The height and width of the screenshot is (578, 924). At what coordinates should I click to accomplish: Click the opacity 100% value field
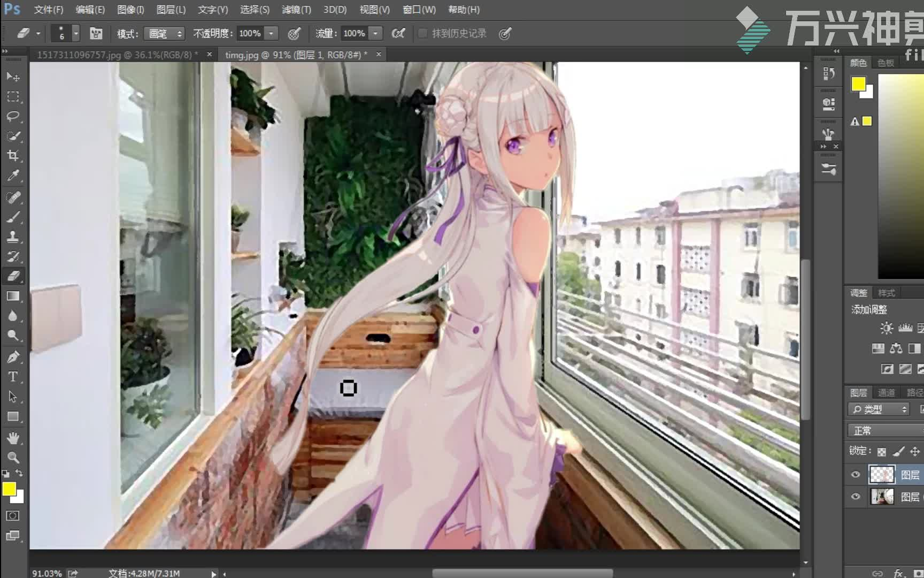[x=250, y=34]
